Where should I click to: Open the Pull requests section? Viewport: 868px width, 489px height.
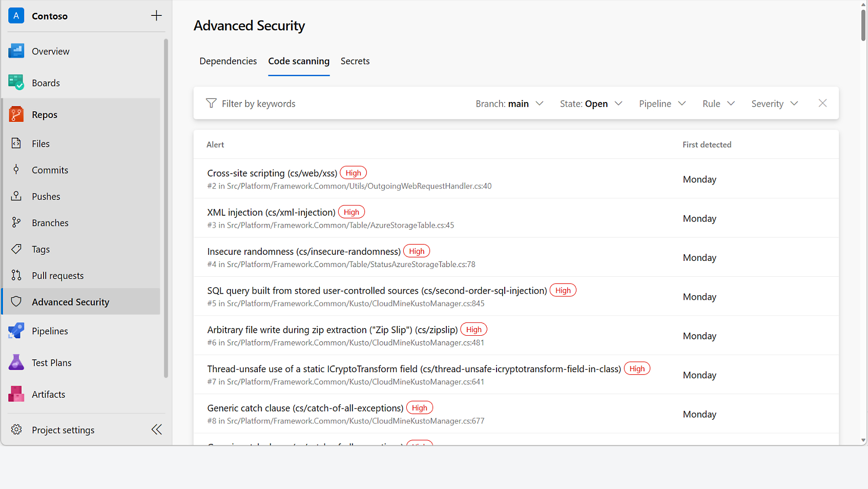(x=57, y=275)
